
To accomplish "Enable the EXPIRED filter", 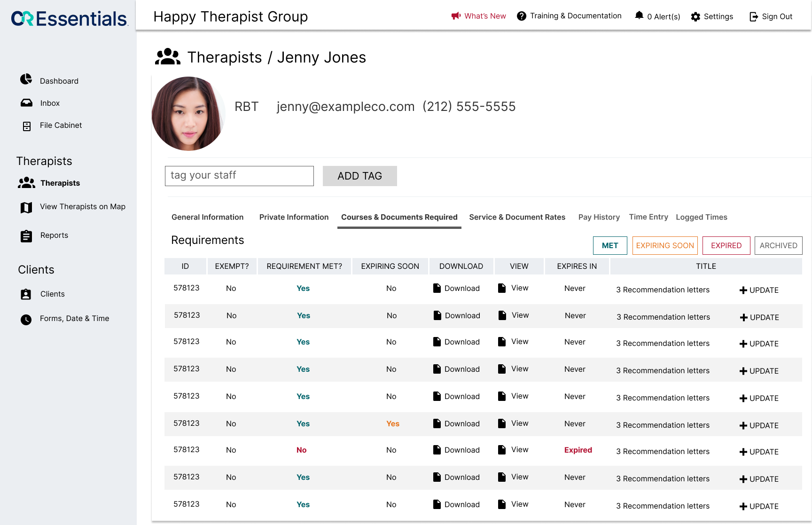I will (726, 245).
